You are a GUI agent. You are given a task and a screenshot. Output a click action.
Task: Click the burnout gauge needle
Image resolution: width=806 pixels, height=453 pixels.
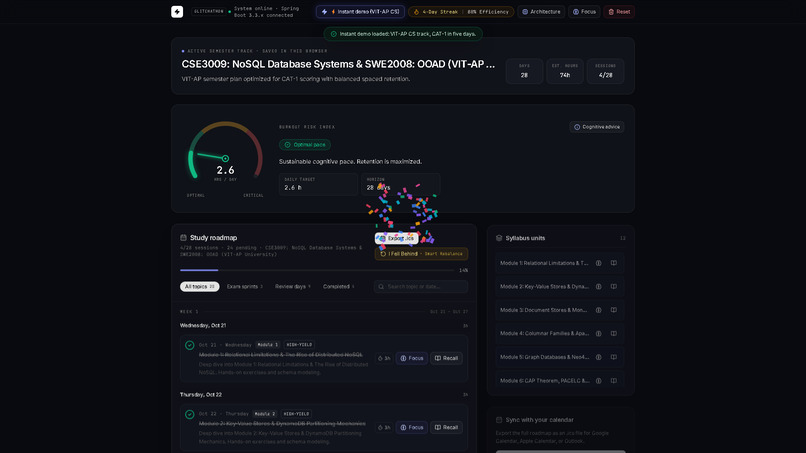pos(212,156)
